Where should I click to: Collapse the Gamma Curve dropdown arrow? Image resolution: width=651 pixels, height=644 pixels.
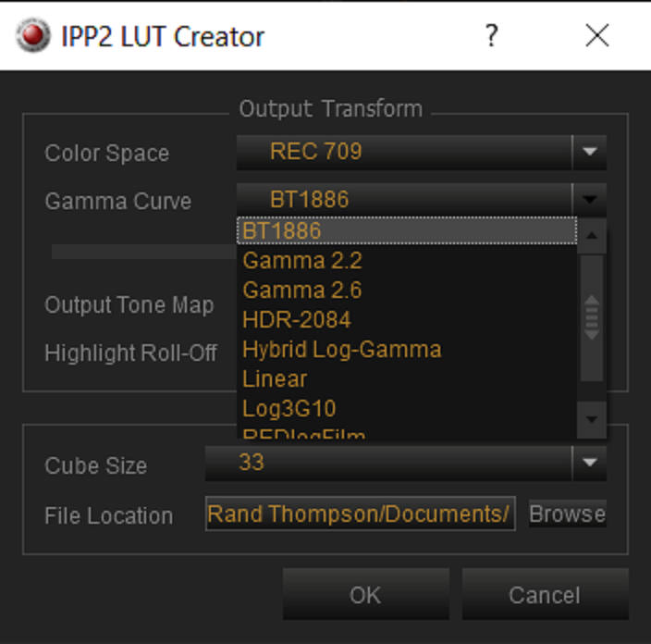[590, 200]
